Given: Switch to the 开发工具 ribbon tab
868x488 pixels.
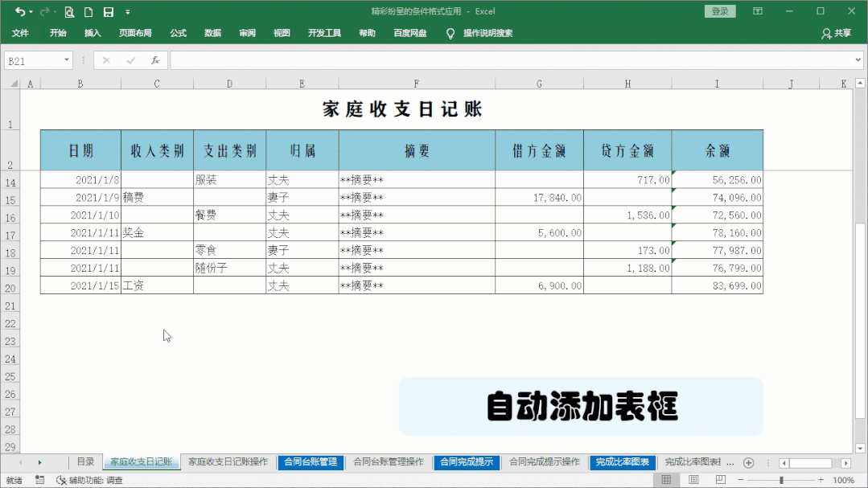Looking at the screenshot, I should [324, 33].
